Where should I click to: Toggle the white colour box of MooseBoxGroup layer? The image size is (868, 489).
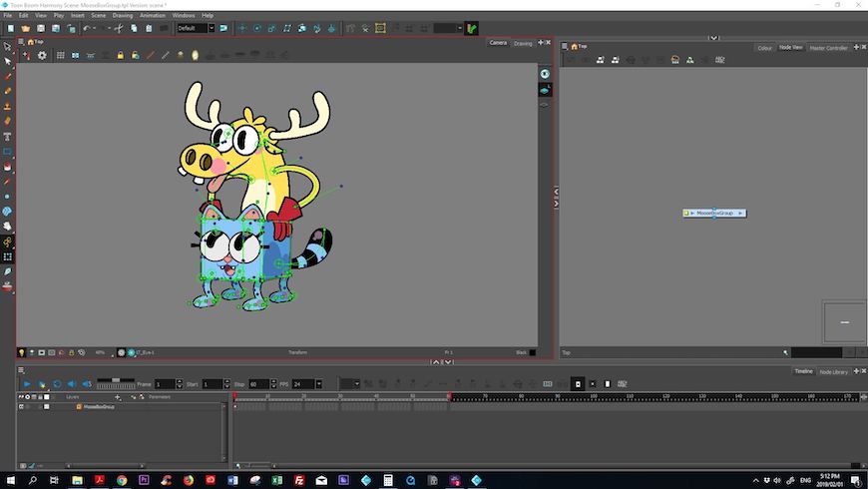[47, 406]
